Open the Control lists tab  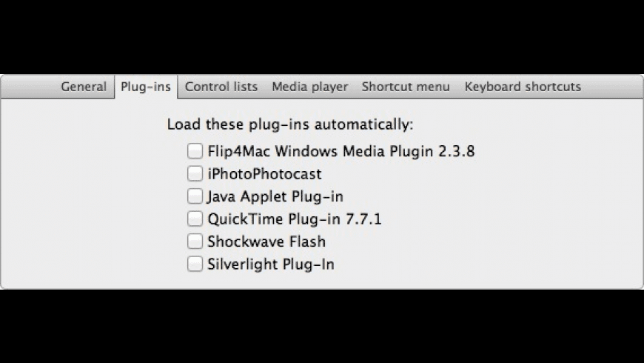[221, 87]
